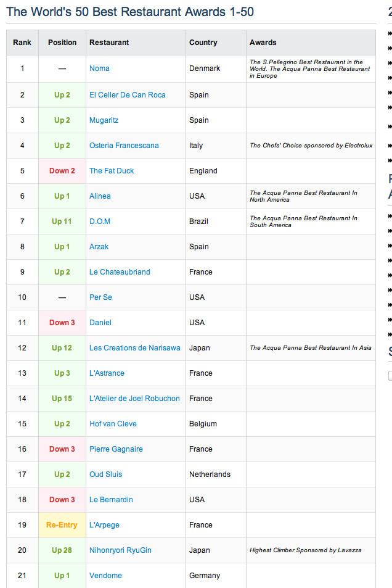This screenshot has width=392, height=588.
Task: Follow the Hof van Cleve link
Action: point(113,424)
